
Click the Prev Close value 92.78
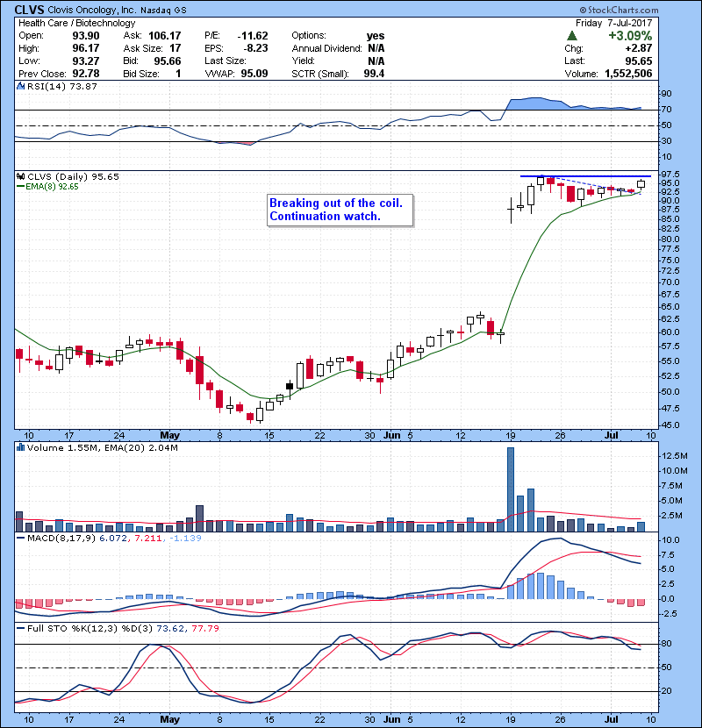point(86,74)
